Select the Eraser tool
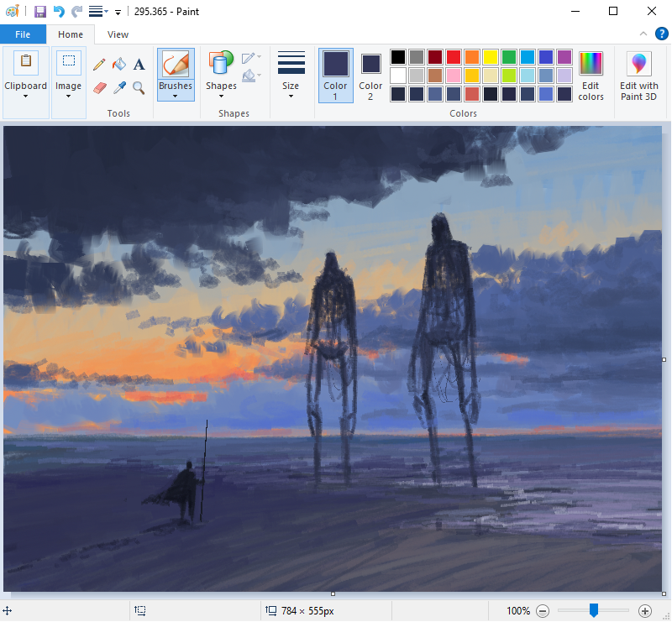 click(x=99, y=87)
